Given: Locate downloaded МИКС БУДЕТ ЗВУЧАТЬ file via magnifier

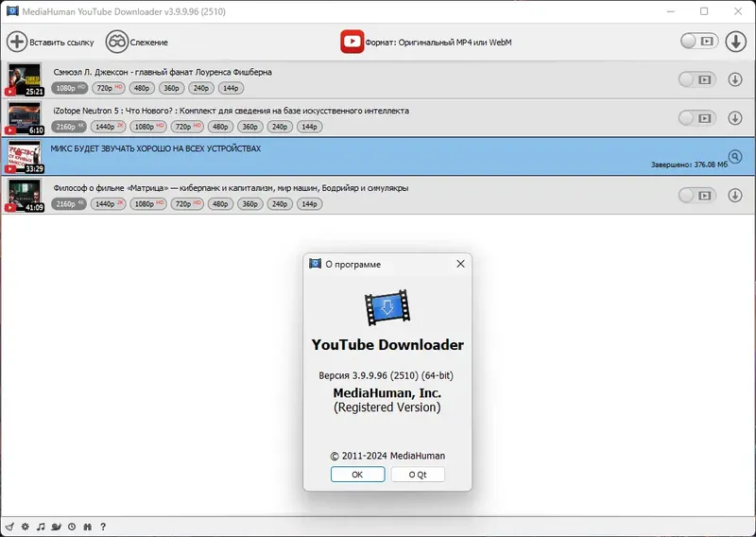Looking at the screenshot, I should click(x=735, y=156).
